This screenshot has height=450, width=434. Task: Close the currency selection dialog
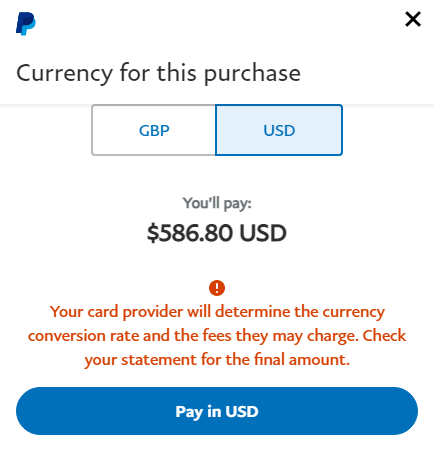coord(413,19)
